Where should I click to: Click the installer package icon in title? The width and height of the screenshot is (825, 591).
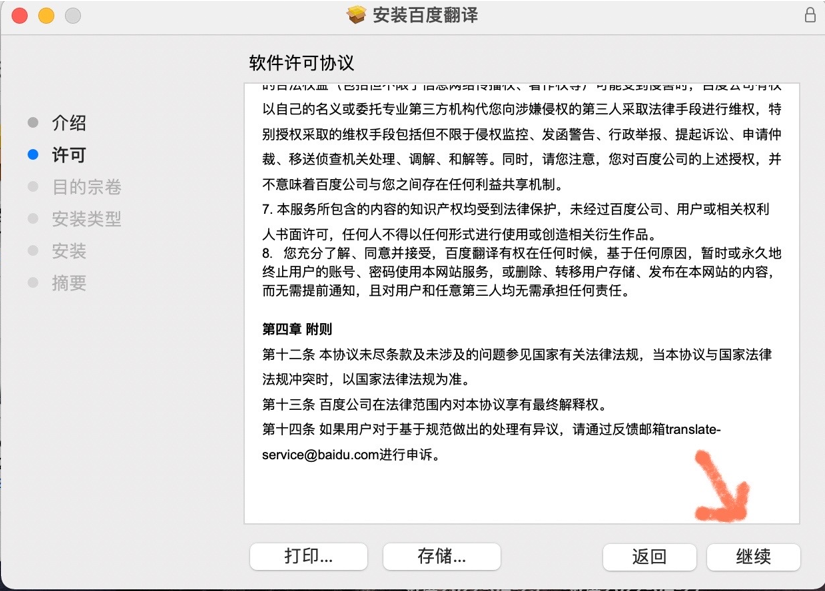pos(356,15)
